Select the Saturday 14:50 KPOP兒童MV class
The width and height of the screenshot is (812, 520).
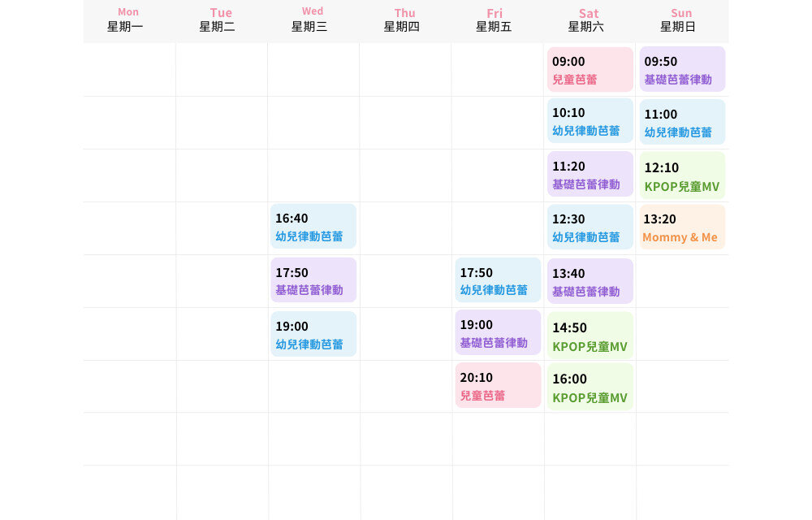tap(590, 336)
